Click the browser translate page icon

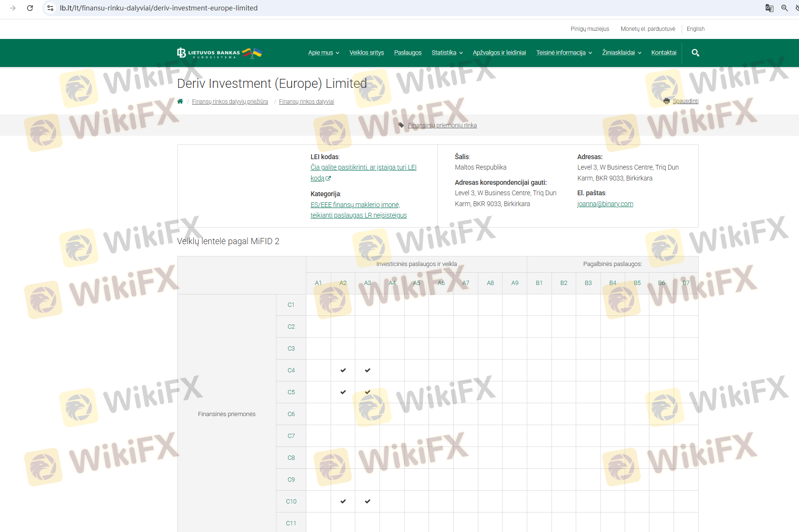pyautogui.click(x=769, y=8)
